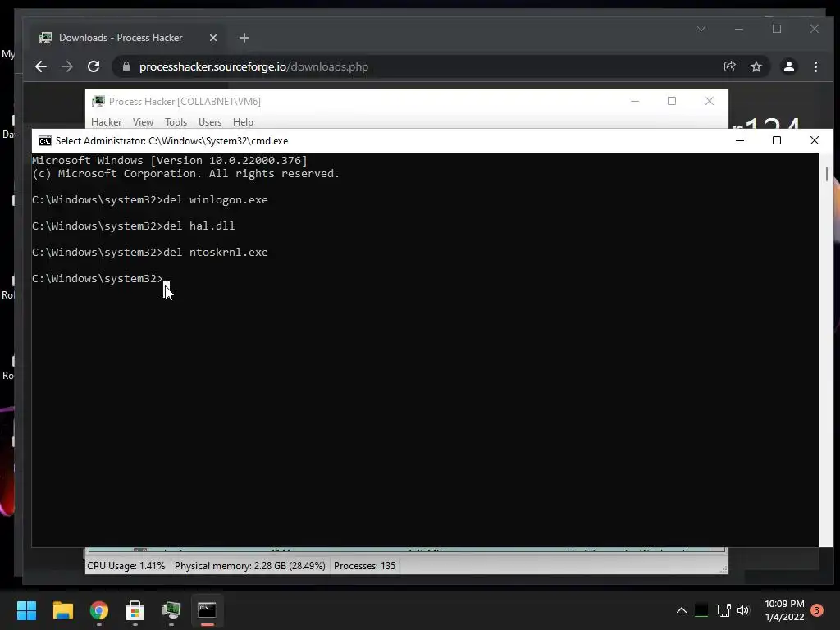This screenshot has height=630, width=840.
Task: Click the Processes: 135 status bar entry
Action: (364, 566)
